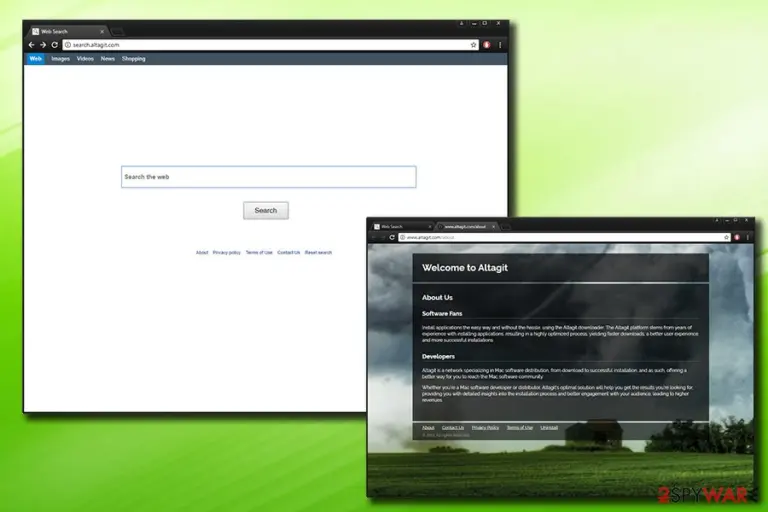The image size is (768, 512).
Task: Switch to Videos search category
Action: (85, 59)
